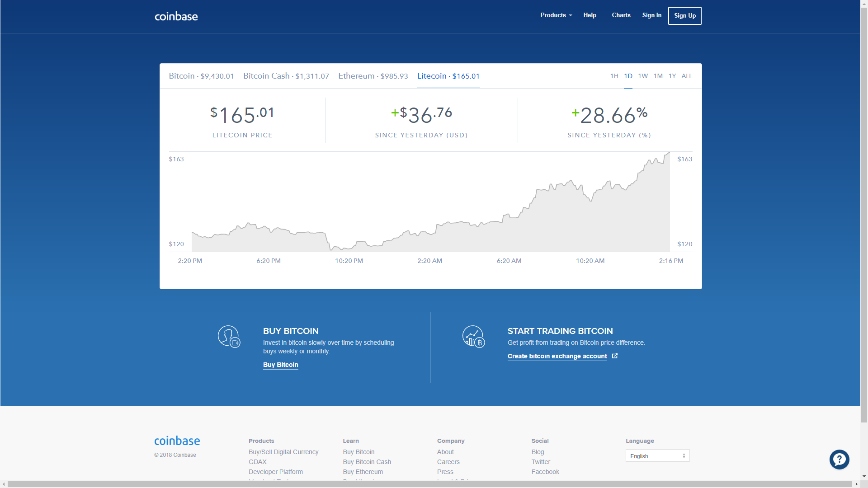This screenshot has width=868, height=488.
Task: Click the +$36.76 since yesterday value
Action: point(421,115)
